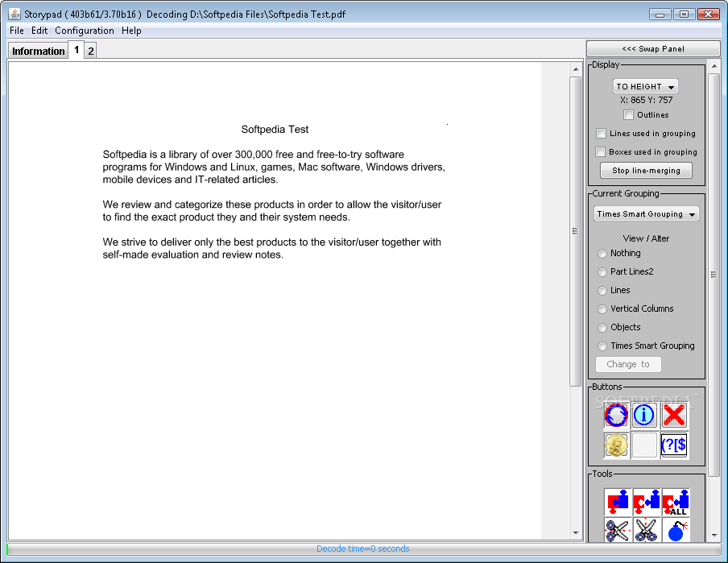Screen dimensions: 728x563
Task: Switch to page tab 1
Action: 77,50
